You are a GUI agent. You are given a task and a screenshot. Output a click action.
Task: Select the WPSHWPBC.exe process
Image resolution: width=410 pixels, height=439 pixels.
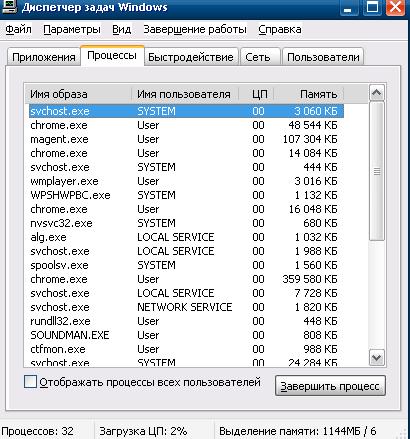pyautogui.click(x=186, y=195)
